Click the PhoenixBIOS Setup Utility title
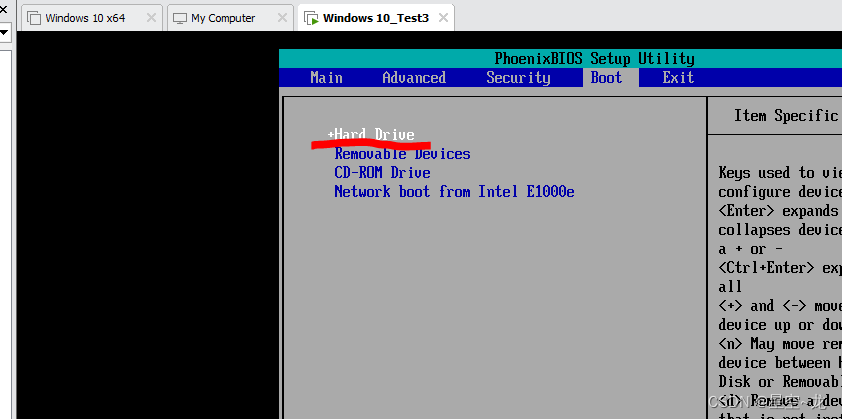Screen dimensions: 842x419 click(594, 59)
